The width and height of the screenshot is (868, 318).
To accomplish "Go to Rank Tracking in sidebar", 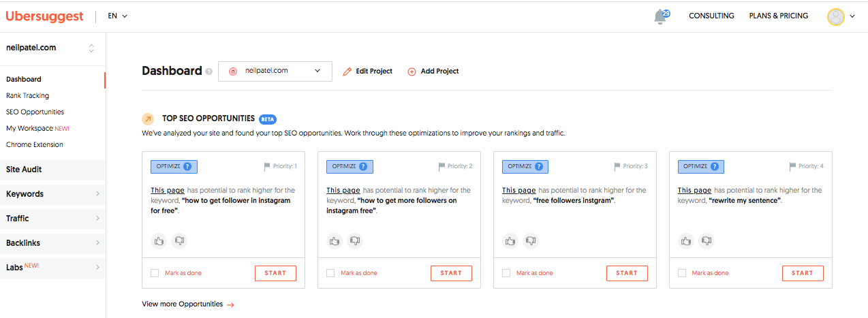I will point(28,96).
